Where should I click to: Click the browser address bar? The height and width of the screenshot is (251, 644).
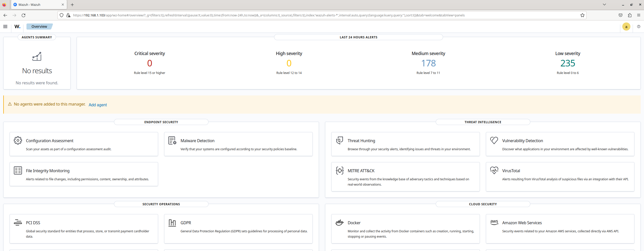tap(303, 15)
